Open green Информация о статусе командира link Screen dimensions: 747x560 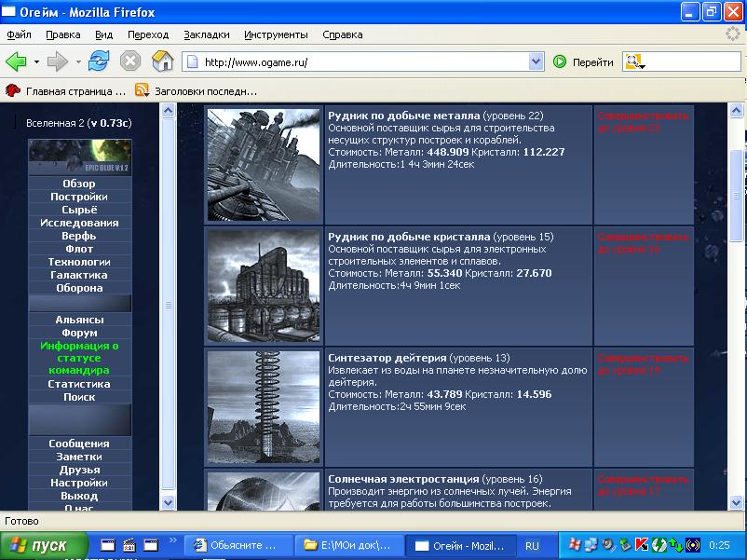79,358
